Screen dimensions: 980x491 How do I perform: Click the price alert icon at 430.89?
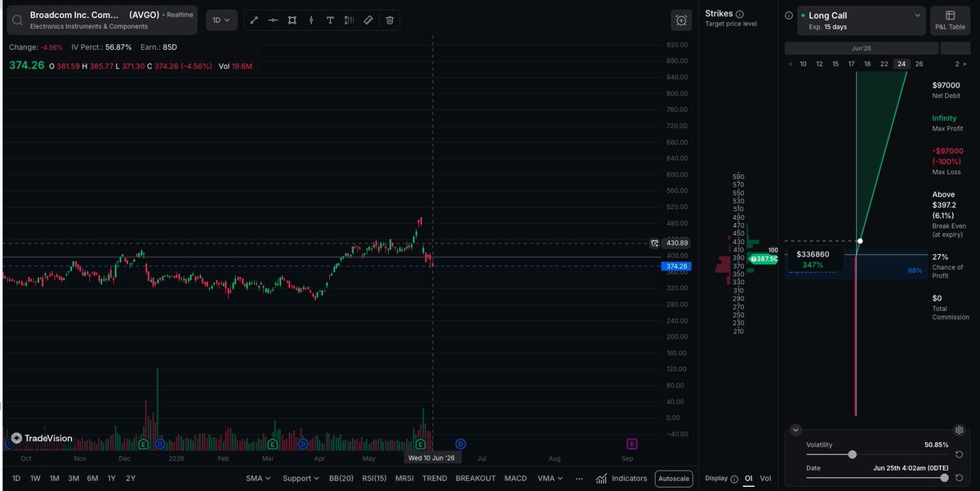pyautogui.click(x=654, y=243)
